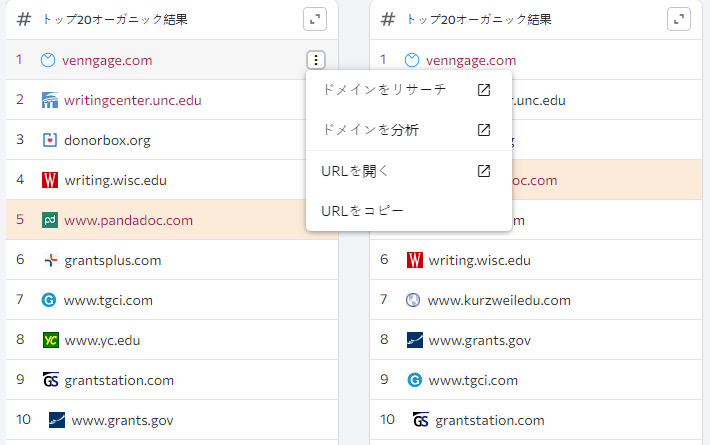Click pandadoc green favicon
The width and height of the screenshot is (710, 445).
tap(50, 220)
